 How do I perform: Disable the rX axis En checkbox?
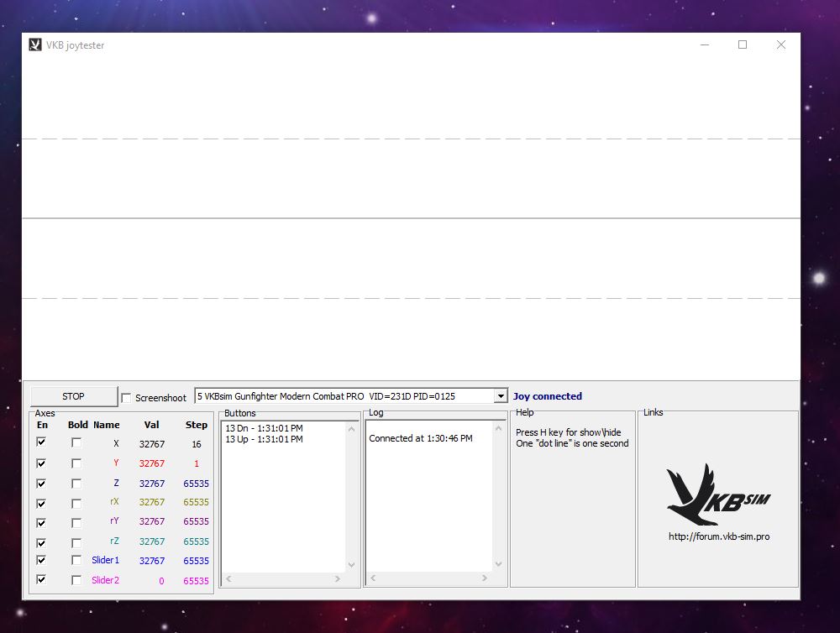click(x=41, y=504)
